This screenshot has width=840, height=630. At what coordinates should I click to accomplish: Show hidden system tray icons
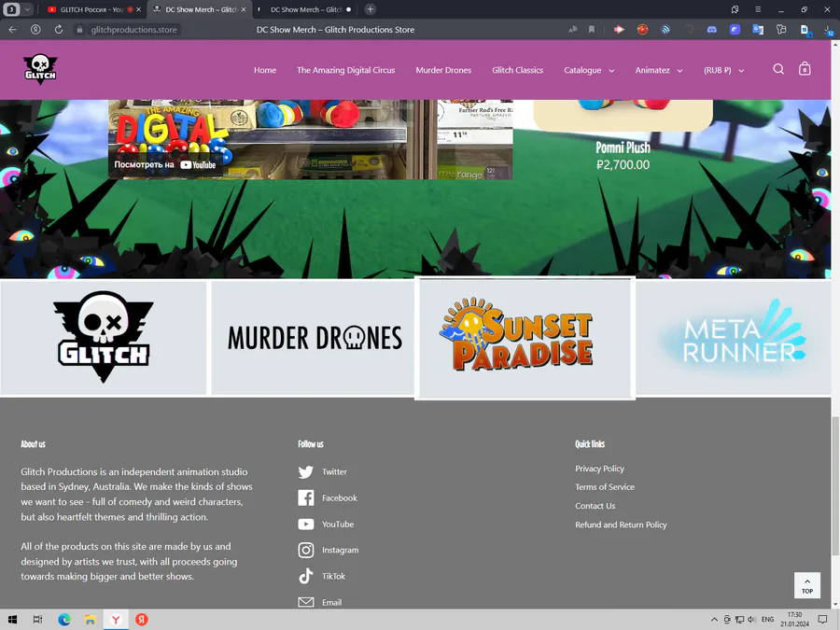coord(714,620)
